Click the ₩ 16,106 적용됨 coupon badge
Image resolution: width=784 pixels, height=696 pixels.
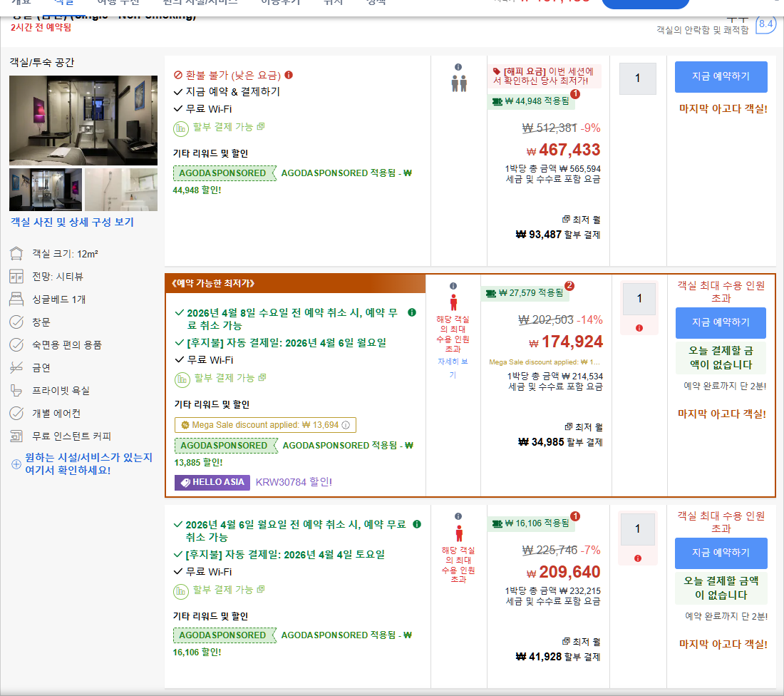pos(531,523)
